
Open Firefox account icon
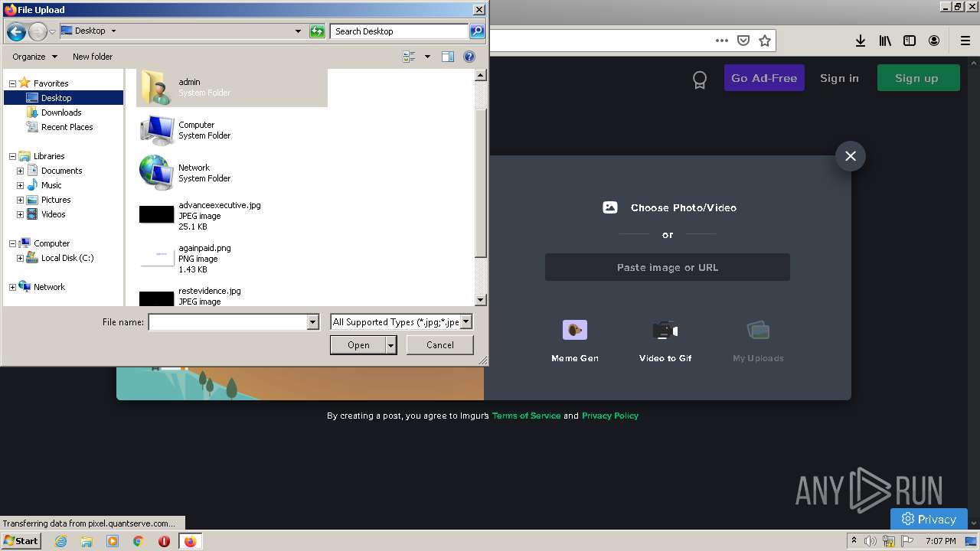point(934,41)
